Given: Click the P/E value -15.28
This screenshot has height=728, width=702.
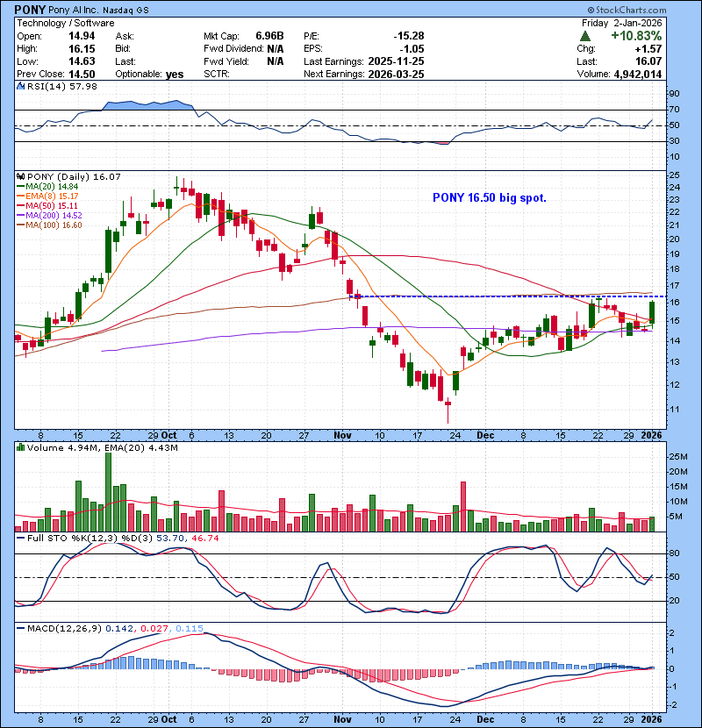Looking at the screenshot, I should point(408,36).
